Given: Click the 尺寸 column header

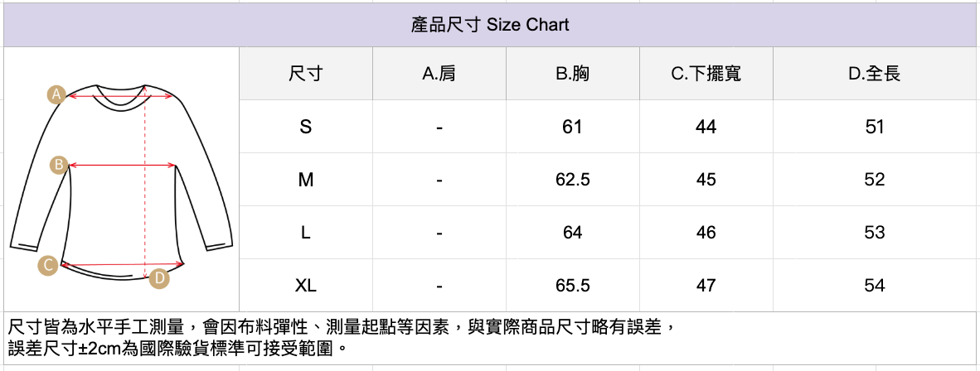Looking at the screenshot, I should pos(306,74).
